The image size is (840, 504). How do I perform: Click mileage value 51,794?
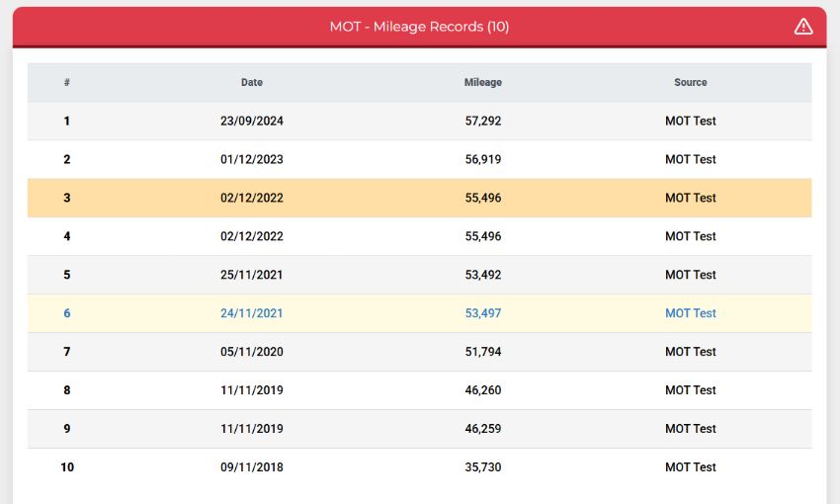[x=483, y=352]
